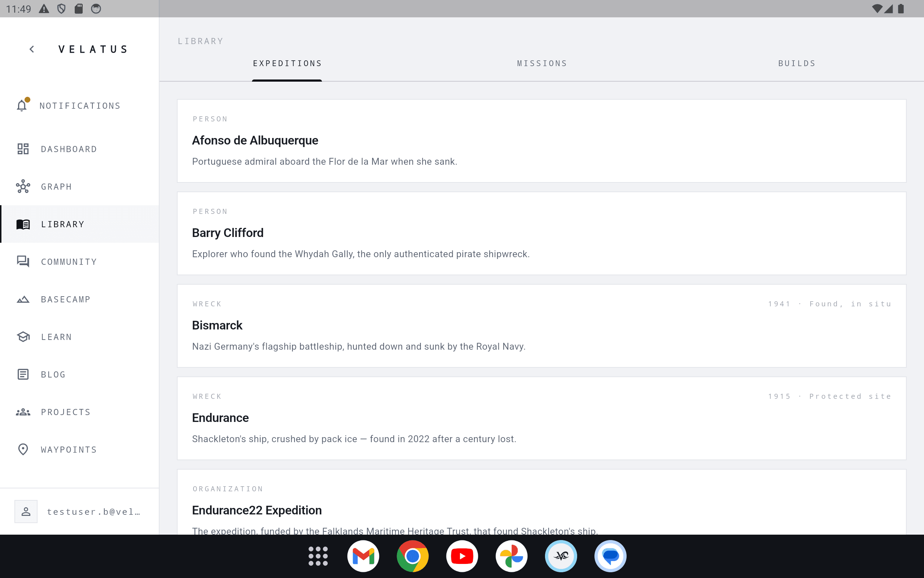Click the user profile avatar icon
924x578 pixels.
(x=26, y=512)
